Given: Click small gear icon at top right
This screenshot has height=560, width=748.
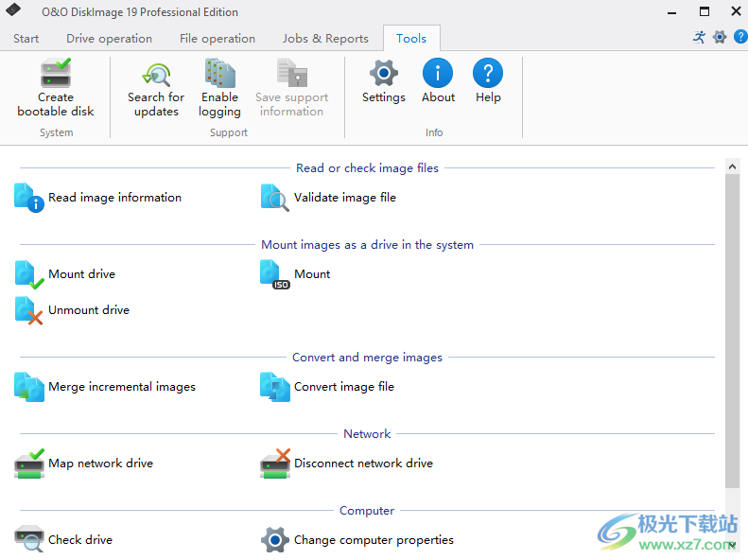Looking at the screenshot, I should 720,37.
